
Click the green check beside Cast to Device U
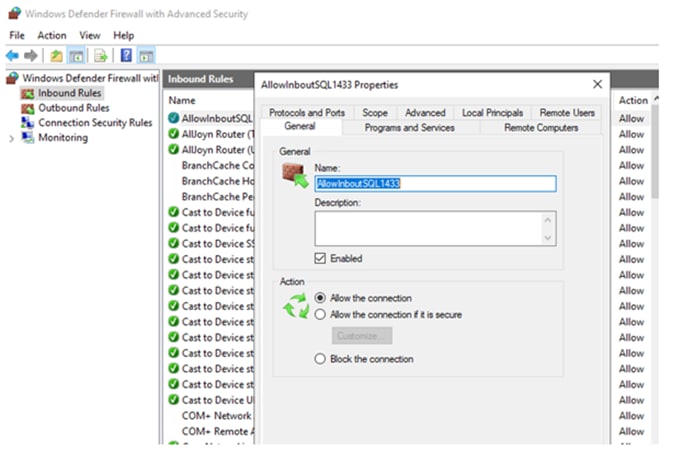pyautogui.click(x=174, y=400)
